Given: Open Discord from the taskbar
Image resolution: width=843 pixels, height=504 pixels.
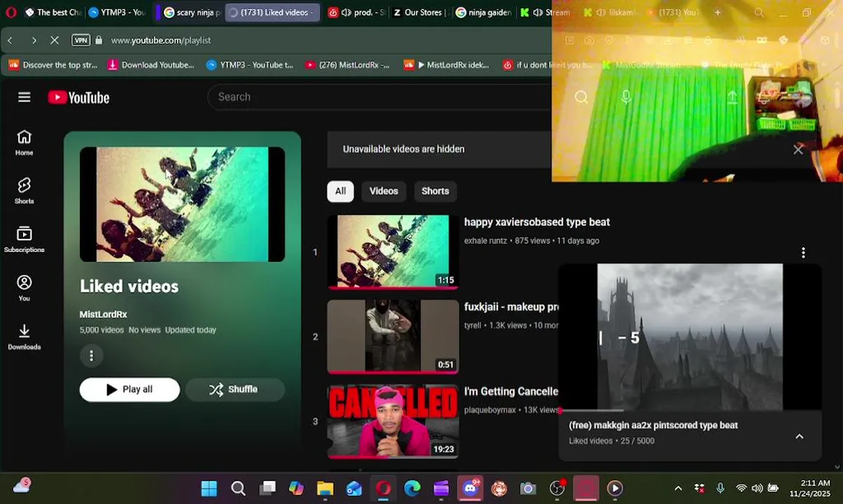Looking at the screenshot, I should pyautogui.click(x=471, y=488).
